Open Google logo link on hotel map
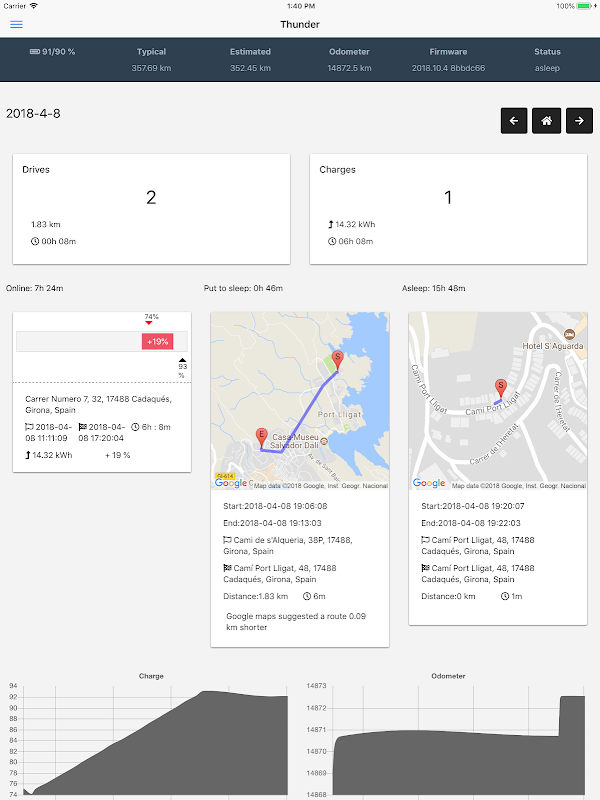 pos(429,483)
